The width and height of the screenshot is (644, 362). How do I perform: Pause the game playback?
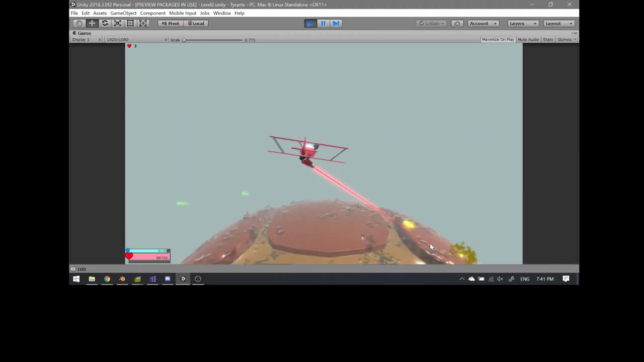pyautogui.click(x=323, y=23)
